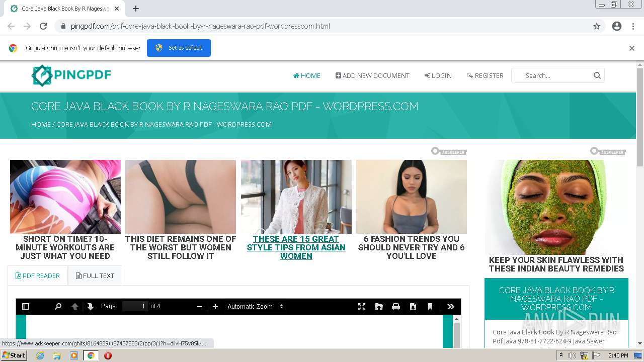Viewport: 644px width, 362px height.
Task: Reload the page
Action: (x=43, y=26)
